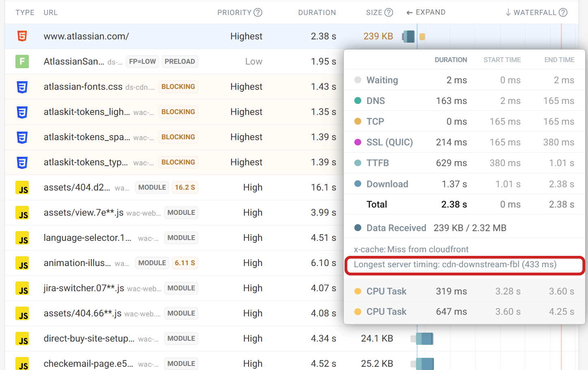Click the FP=LOW tag on AtlassianSans row
Image resolution: width=588 pixels, height=370 pixels.
[x=142, y=61]
